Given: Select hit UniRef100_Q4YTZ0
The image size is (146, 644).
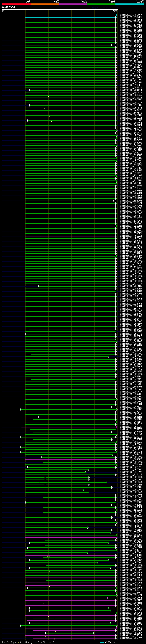Looking at the screenshot, I should (x=131, y=407).
